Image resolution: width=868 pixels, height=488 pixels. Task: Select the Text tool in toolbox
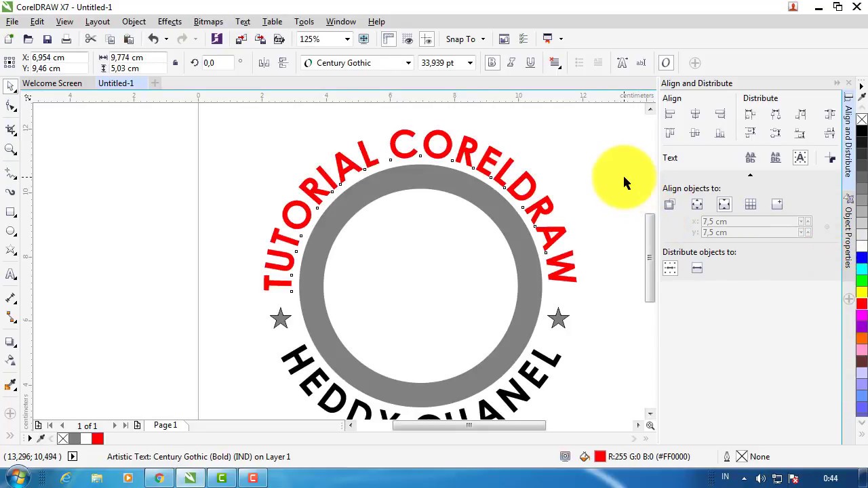click(x=10, y=274)
